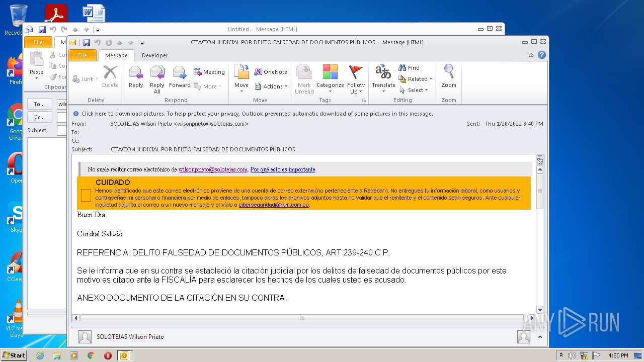Open Internet Explorer from the taskbar

click(40, 355)
